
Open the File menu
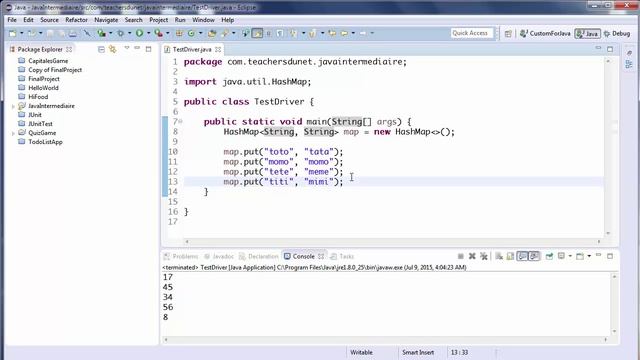(12, 20)
